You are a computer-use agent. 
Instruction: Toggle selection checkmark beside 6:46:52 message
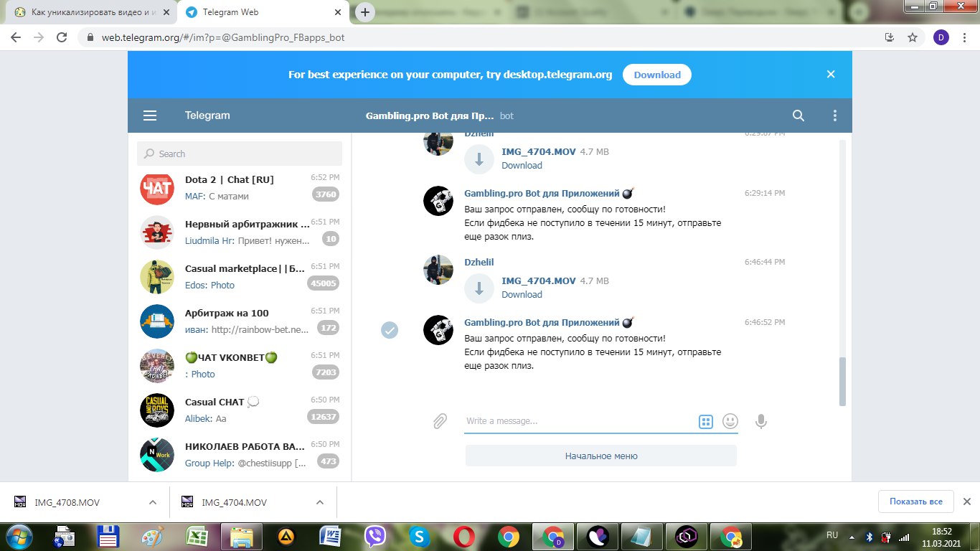point(390,330)
